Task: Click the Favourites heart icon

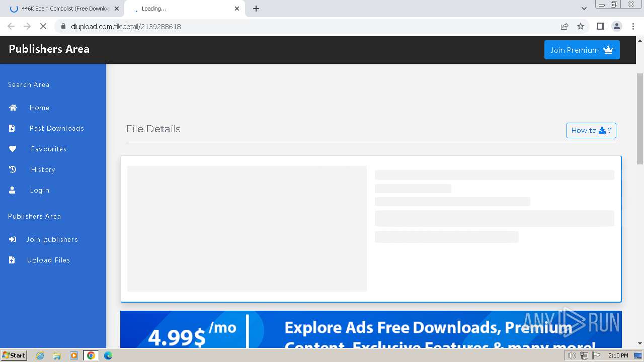Action: [x=13, y=149]
